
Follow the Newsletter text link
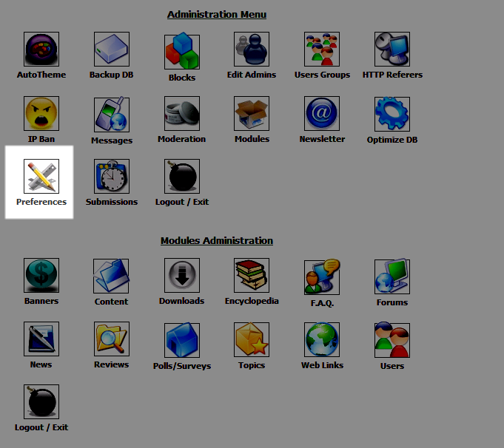pyautogui.click(x=322, y=139)
